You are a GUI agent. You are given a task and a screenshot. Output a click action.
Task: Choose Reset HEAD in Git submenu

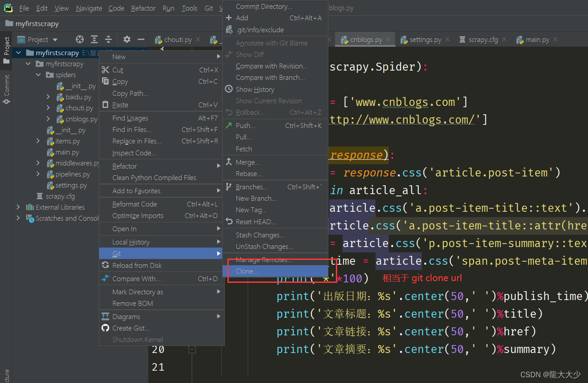click(275, 222)
